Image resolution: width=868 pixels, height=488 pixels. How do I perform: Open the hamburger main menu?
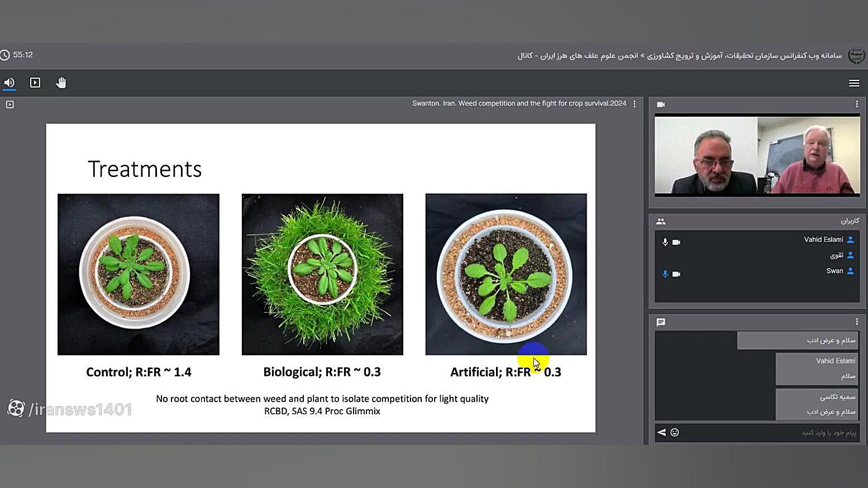[854, 83]
